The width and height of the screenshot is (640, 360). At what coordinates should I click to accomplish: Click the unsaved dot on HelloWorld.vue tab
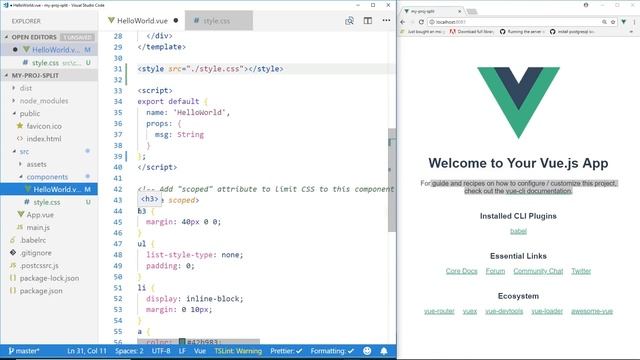pyautogui.click(x=176, y=20)
